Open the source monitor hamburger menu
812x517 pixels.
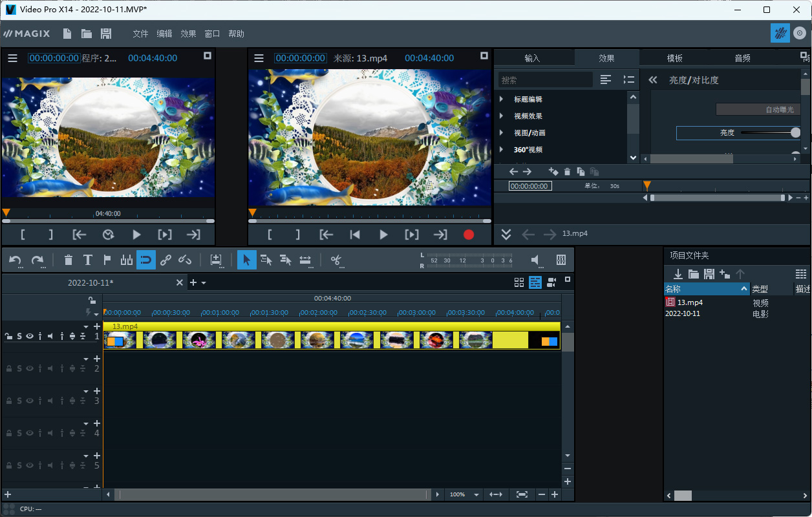tap(259, 58)
